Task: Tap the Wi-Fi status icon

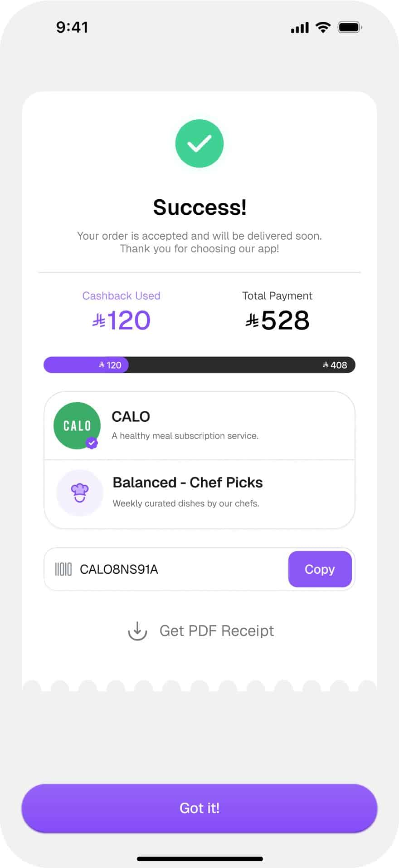Action: 323,27
